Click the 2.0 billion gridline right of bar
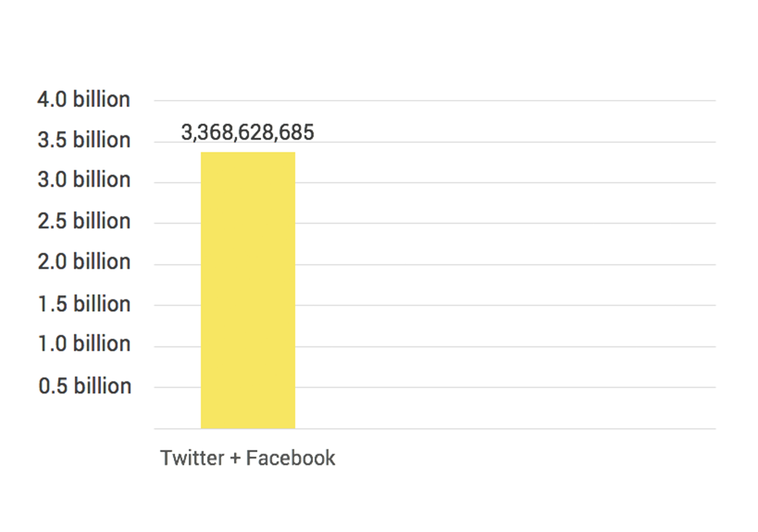The width and height of the screenshot is (758, 532). [x=505, y=264]
